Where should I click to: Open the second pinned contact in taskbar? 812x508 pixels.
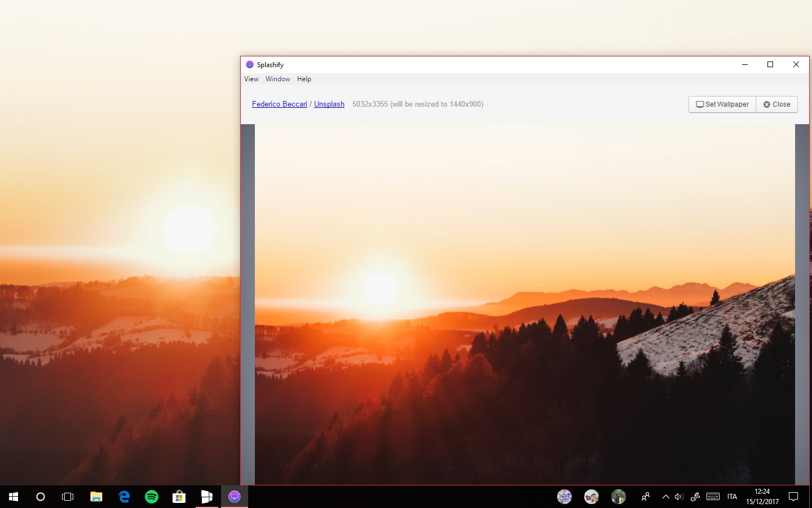[592, 497]
